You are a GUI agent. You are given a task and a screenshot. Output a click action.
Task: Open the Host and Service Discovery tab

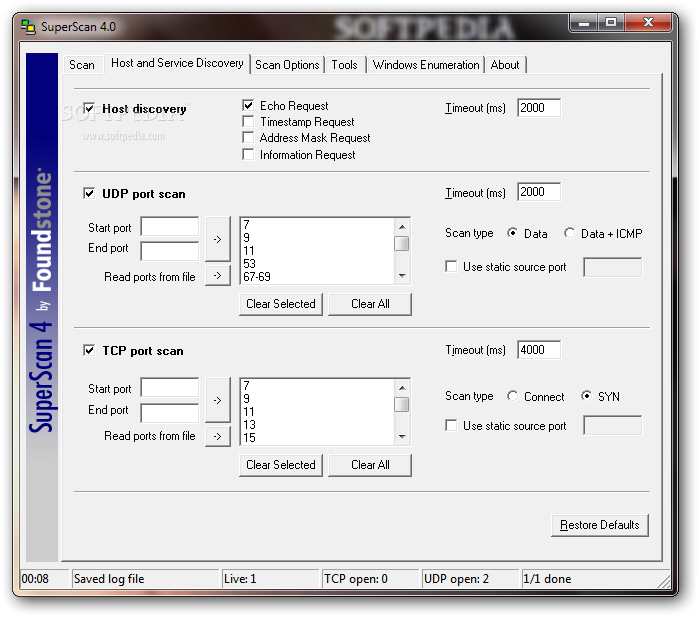tap(177, 63)
